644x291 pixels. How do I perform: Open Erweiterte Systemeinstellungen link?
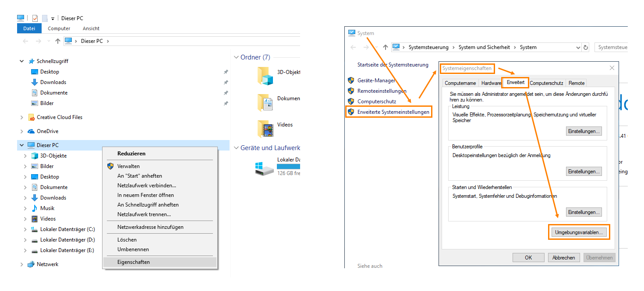tap(393, 112)
